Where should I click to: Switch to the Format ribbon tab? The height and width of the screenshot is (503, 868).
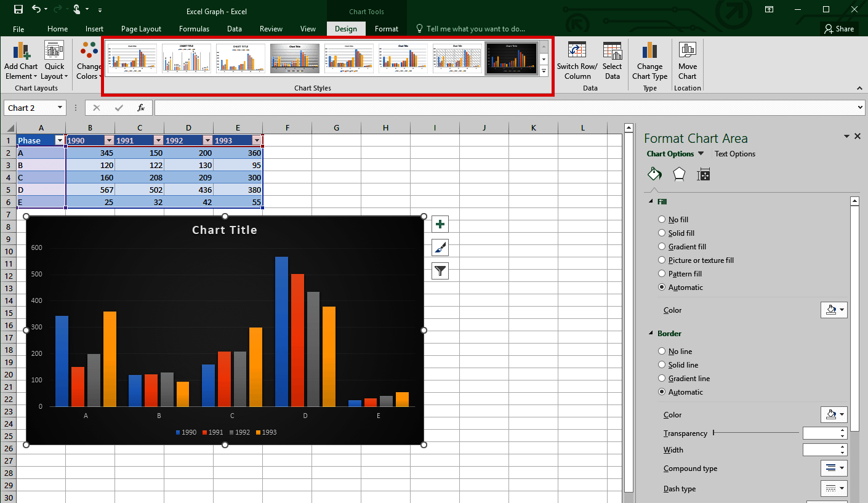(386, 28)
